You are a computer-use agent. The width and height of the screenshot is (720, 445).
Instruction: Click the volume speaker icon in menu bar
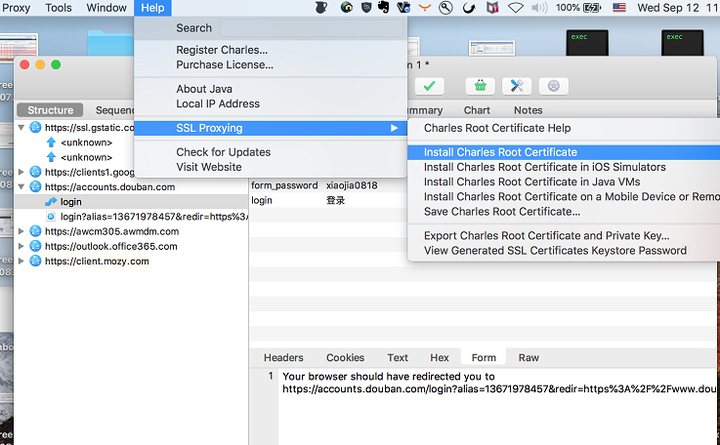(540, 7)
